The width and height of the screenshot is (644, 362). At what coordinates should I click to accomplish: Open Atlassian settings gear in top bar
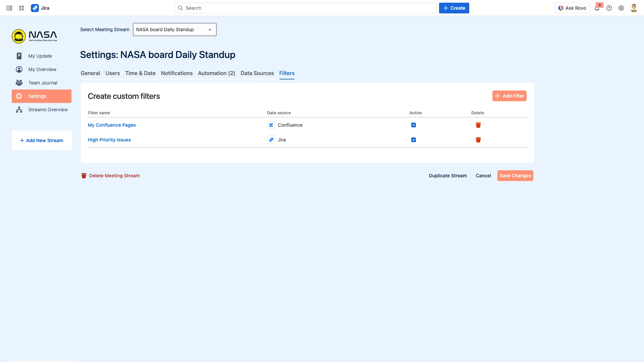(621, 8)
